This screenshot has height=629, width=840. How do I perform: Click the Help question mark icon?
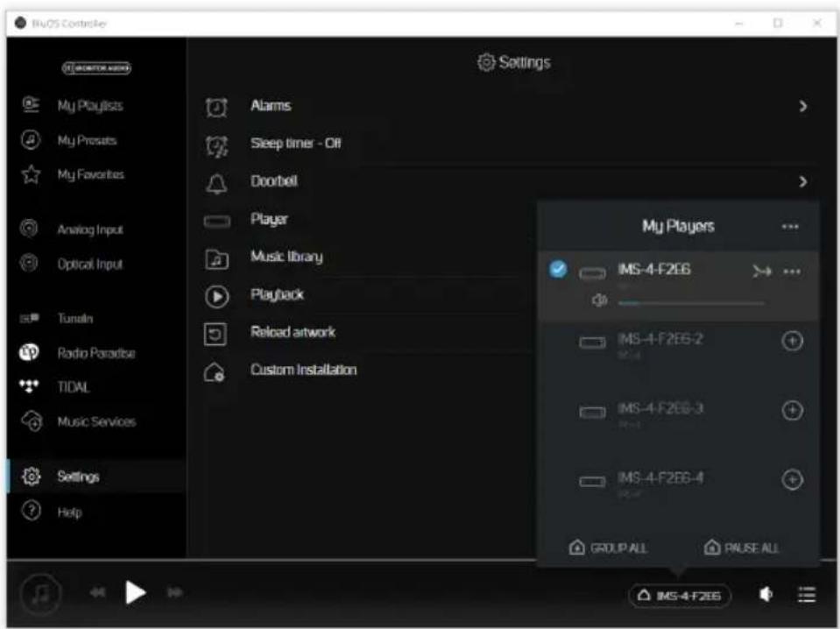(31, 510)
